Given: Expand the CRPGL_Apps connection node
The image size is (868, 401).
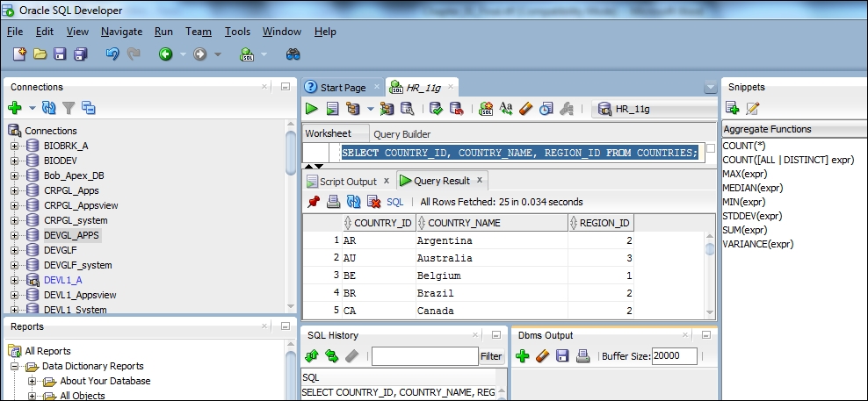Looking at the screenshot, I should [x=15, y=190].
